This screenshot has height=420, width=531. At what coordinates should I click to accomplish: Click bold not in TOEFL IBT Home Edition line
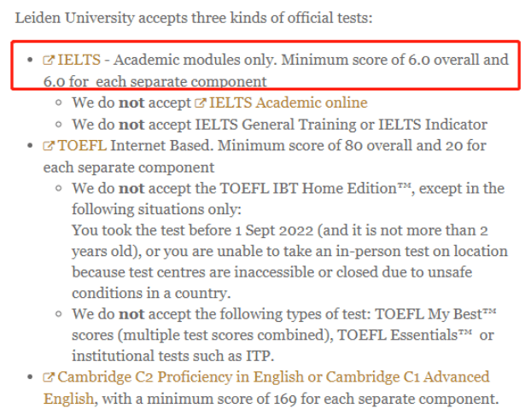pyautogui.click(x=131, y=189)
